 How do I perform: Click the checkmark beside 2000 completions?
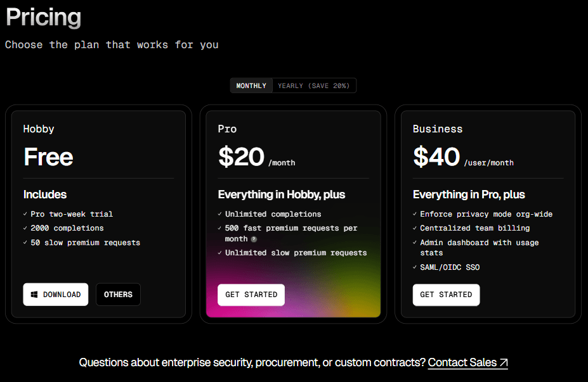(x=25, y=228)
